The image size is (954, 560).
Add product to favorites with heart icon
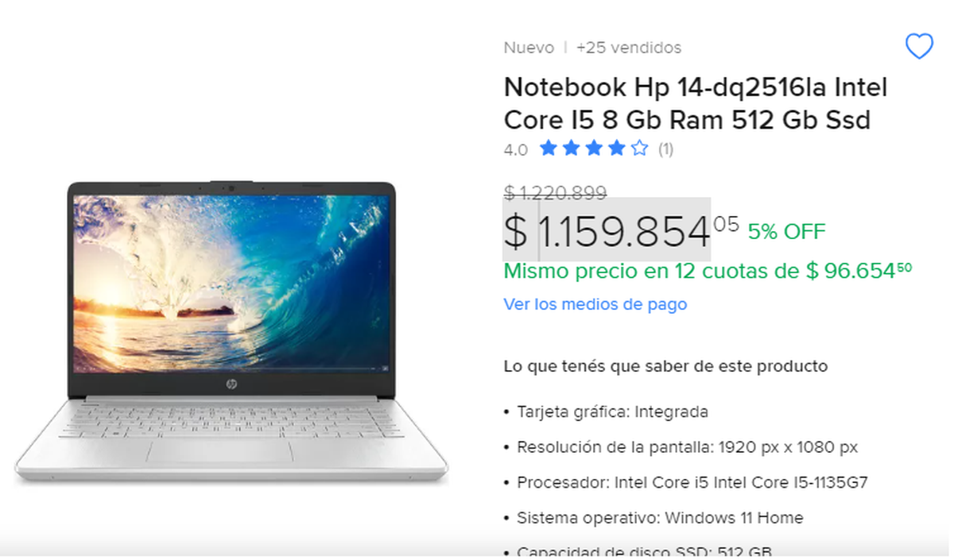click(x=919, y=48)
